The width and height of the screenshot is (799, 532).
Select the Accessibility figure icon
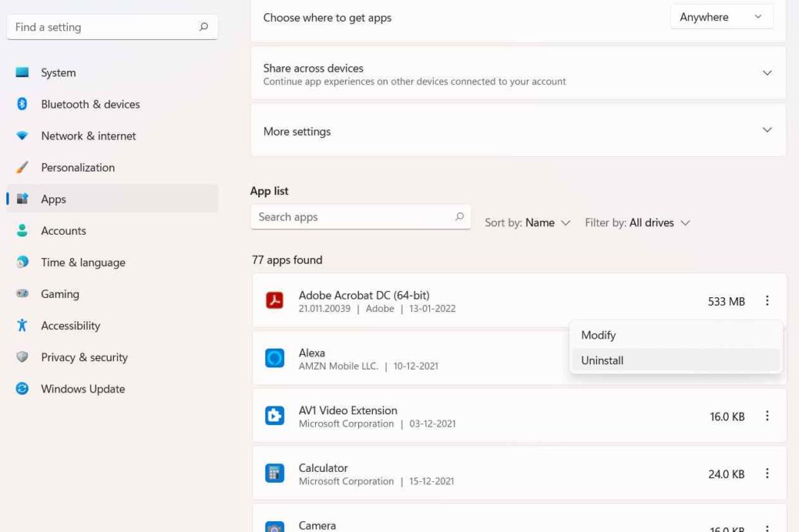tap(22, 325)
